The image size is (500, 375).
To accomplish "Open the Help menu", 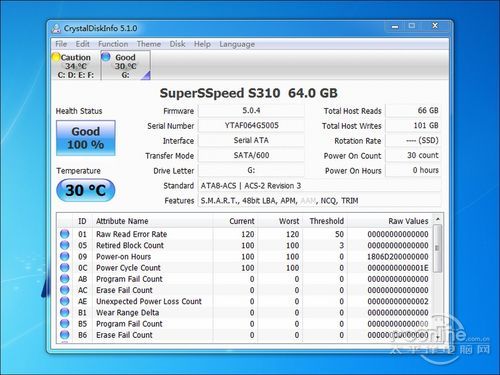I will pyautogui.click(x=202, y=44).
